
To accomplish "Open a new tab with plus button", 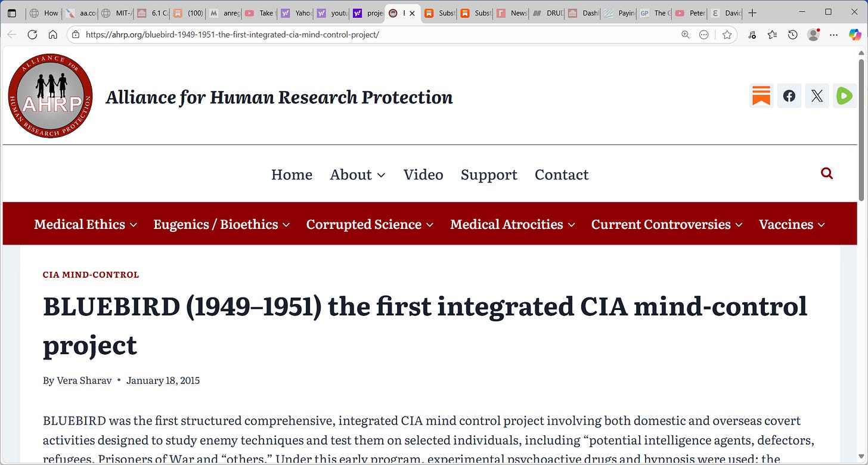I will click(752, 13).
